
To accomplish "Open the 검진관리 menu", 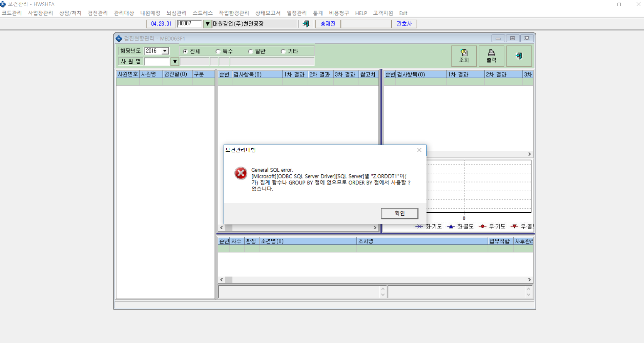I will tap(98, 13).
